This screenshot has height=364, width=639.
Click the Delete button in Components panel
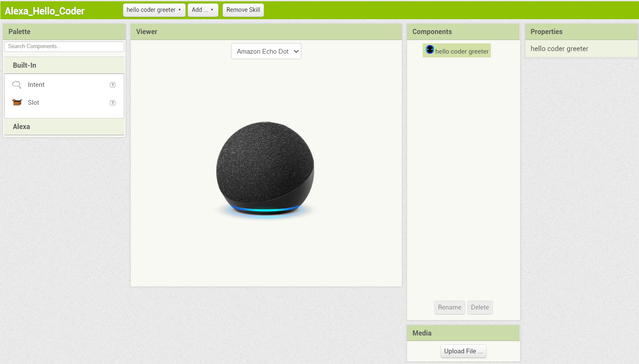[x=480, y=307]
